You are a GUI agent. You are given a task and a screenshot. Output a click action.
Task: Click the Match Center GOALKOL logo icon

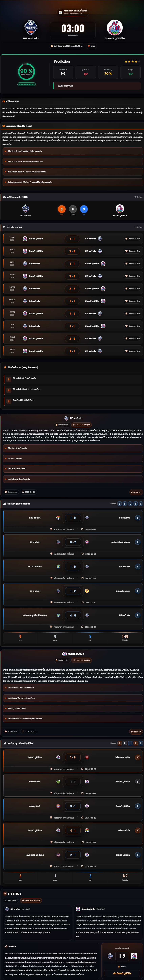[60, 12]
